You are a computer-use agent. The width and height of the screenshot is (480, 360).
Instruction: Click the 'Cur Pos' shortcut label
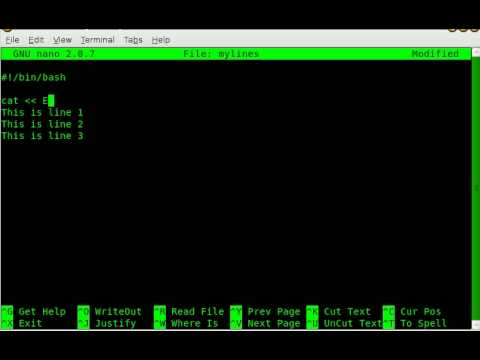click(x=421, y=312)
